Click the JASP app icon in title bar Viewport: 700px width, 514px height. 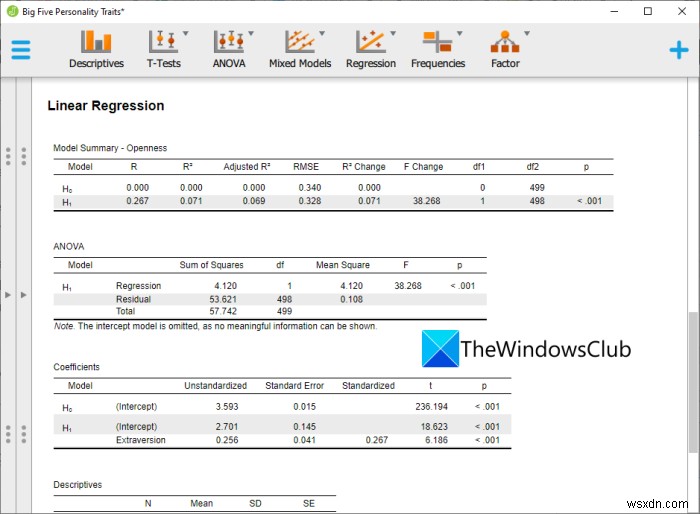point(12,11)
